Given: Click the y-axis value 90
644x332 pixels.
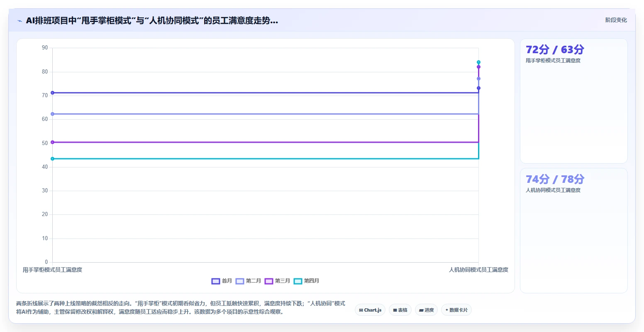Looking at the screenshot, I should 45,48.
